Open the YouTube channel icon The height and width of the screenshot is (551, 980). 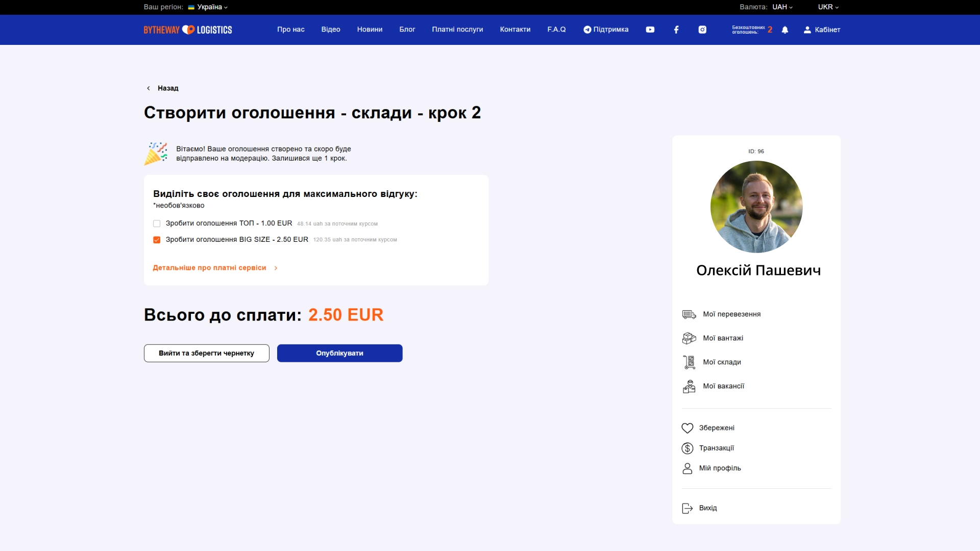[x=650, y=30]
